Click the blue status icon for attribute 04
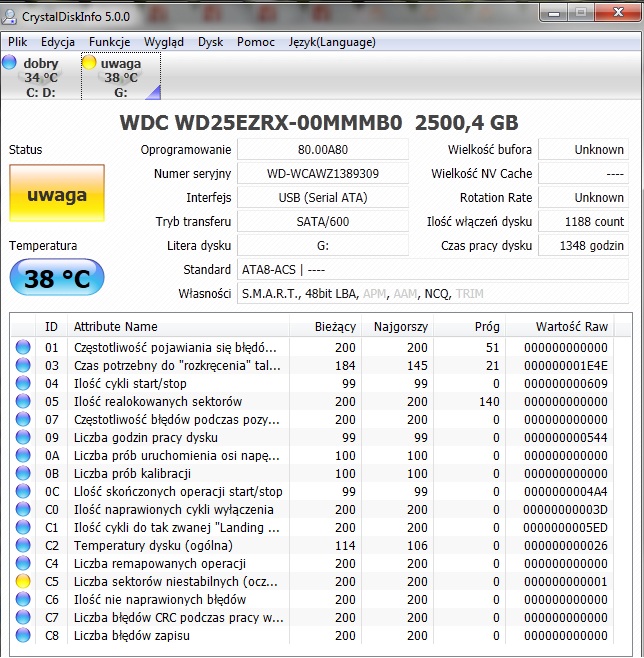 23,384
